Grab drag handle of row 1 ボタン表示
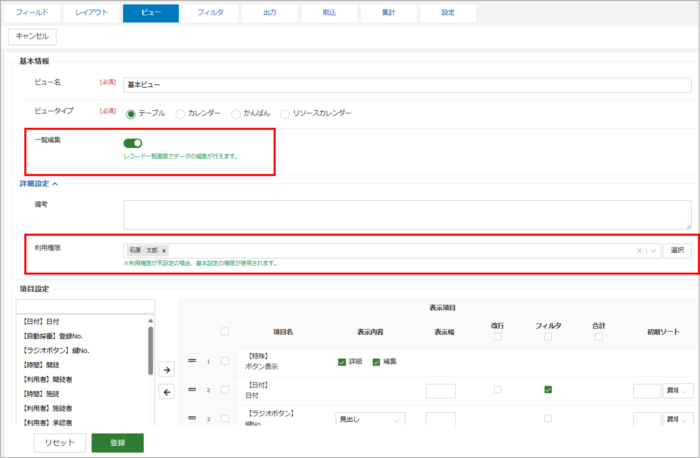The height and width of the screenshot is (458, 700). point(192,361)
